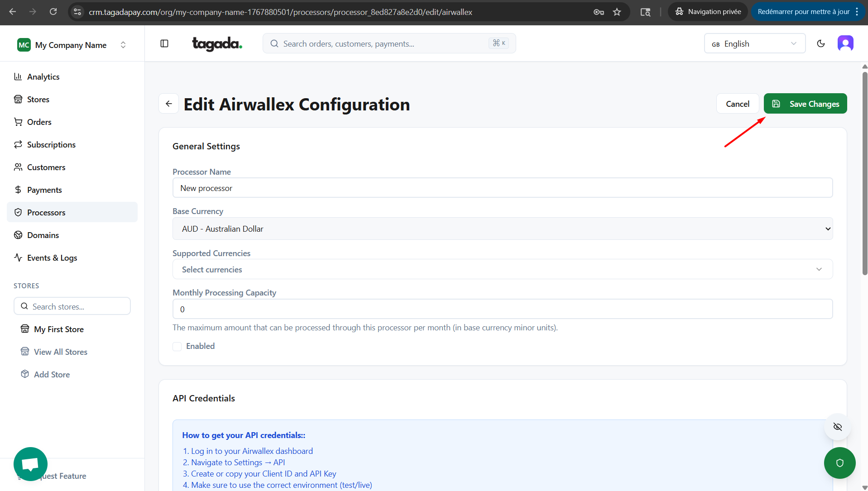This screenshot has height=491, width=868.
Task: Go to Analytics in the sidebar
Action: click(43, 77)
